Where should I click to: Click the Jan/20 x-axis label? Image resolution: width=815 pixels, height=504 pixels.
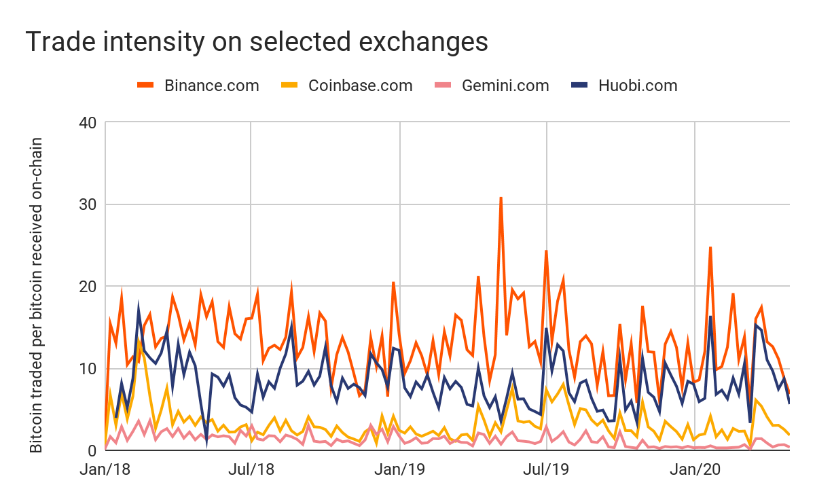pyautogui.click(x=694, y=469)
